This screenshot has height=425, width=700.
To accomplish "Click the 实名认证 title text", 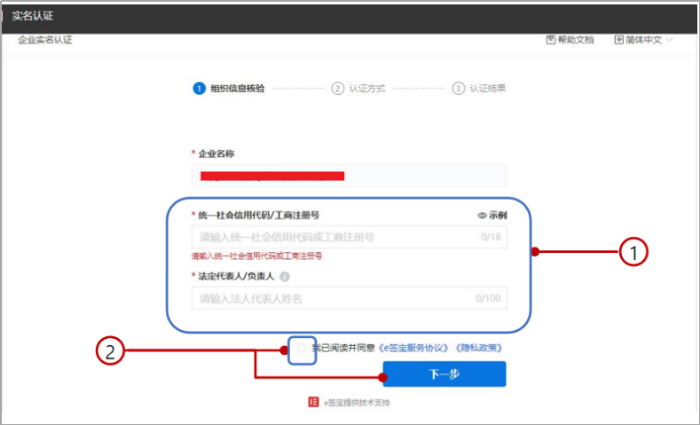I will pyautogui.click(x=33, y=16).
